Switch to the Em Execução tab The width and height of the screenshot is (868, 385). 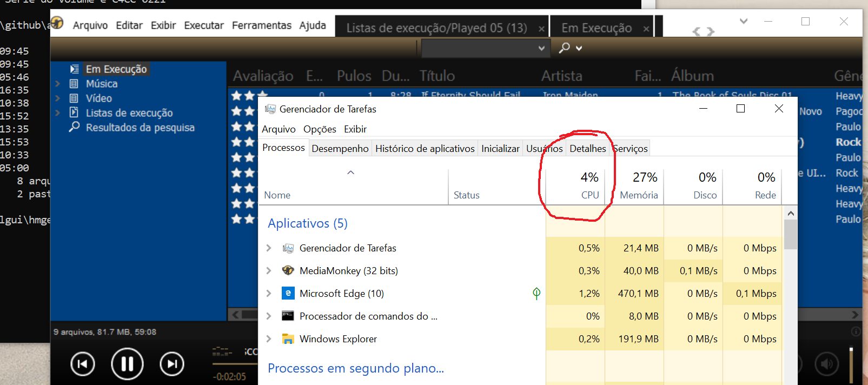pyautogui.click(x=597, y=28)
